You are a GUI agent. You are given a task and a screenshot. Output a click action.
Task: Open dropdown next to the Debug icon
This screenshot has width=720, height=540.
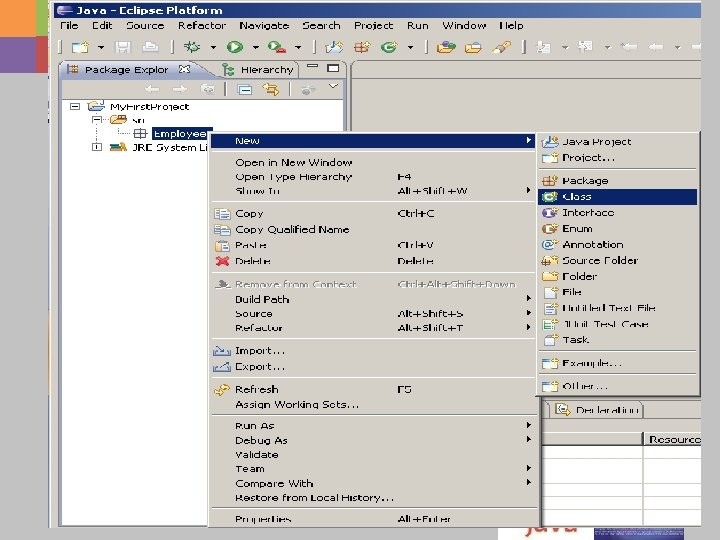click(213, 47)
